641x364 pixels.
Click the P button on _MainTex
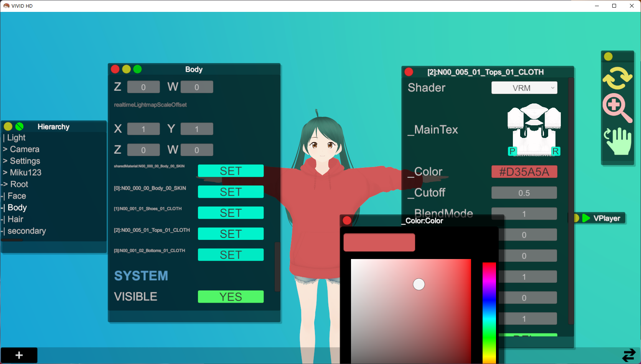point(512,151)
